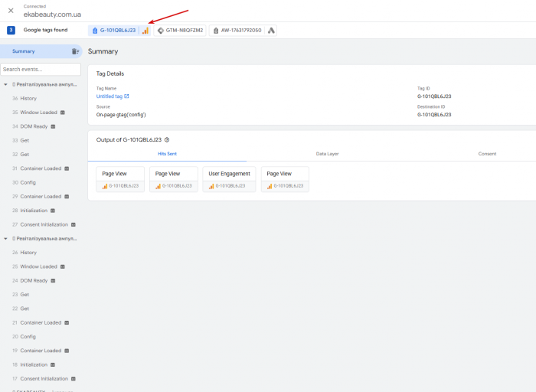Click the external-link icon after Untitled tag
Viewport: 536px width, 392px height.
[x=126, y=96]
